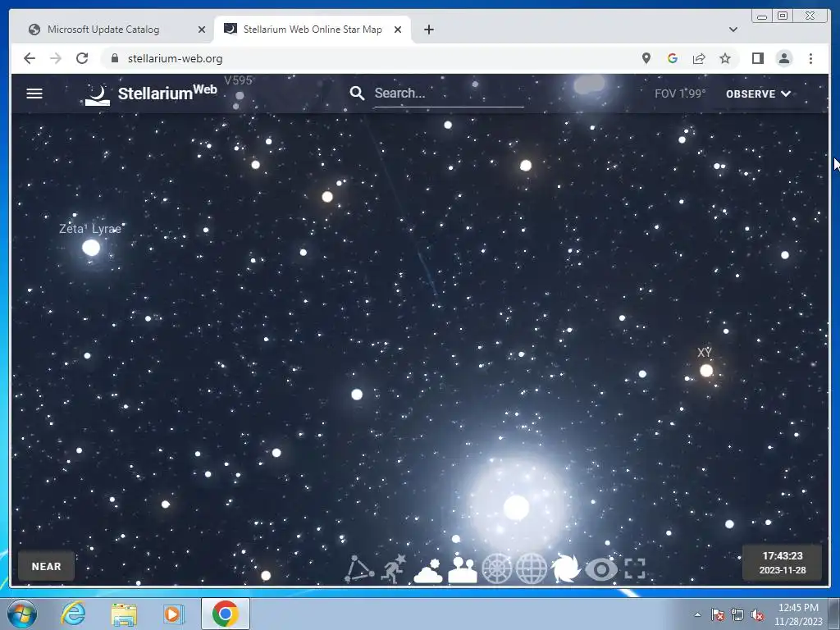The width and height of the screenshot is (840, 630).
Task: Click the NEAR location button
Action: point(46,566)
